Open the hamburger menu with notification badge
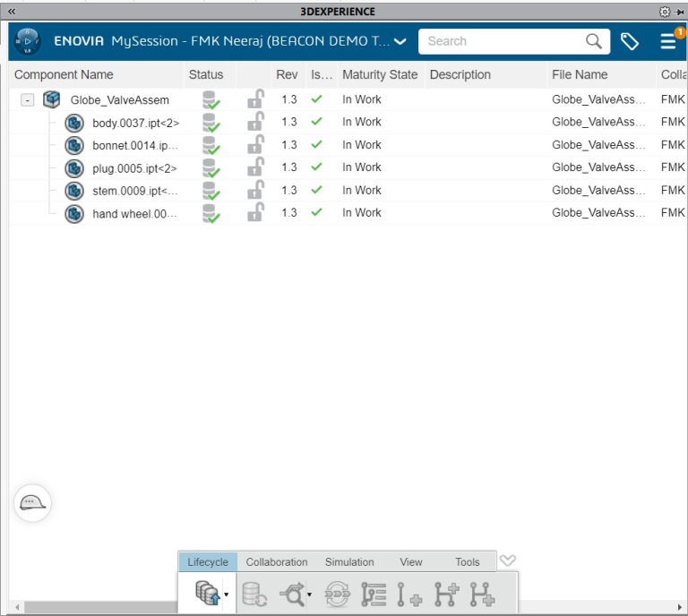This screenshot has width=688, height=616. click(668, 41)
